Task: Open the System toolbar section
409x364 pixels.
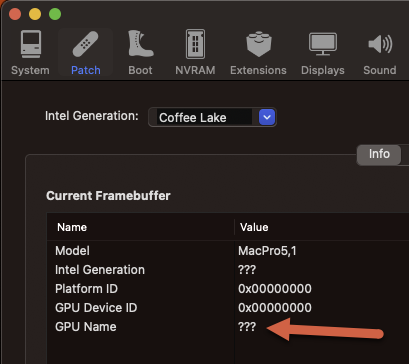Action: pyautogui.click(x=30, y=53)
